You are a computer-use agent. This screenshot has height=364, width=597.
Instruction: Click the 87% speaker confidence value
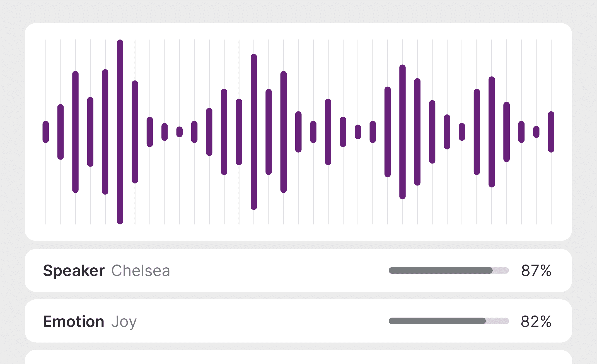536,271
